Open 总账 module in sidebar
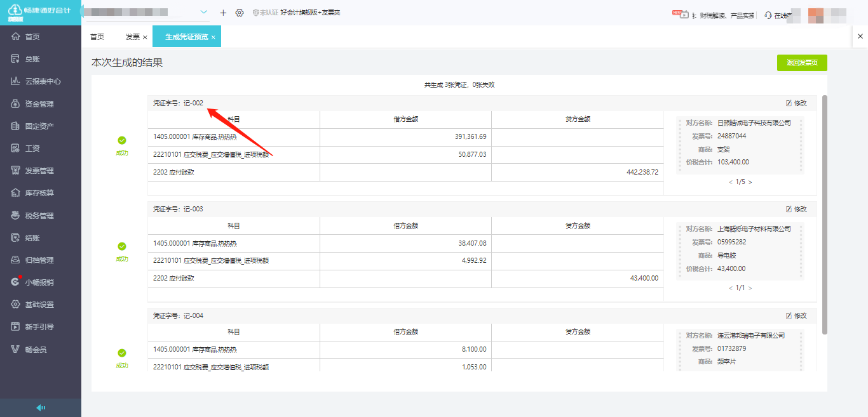 pos(41,59)
